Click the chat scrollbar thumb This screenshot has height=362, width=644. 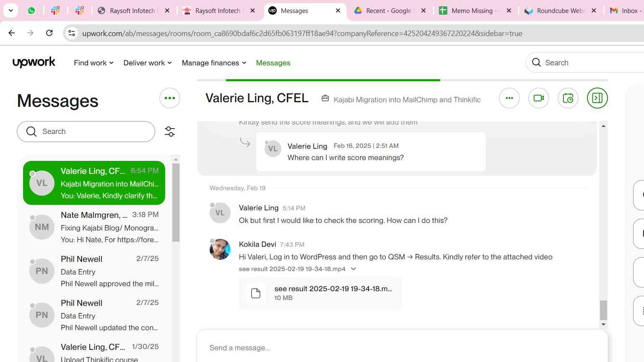coord(603,310)
